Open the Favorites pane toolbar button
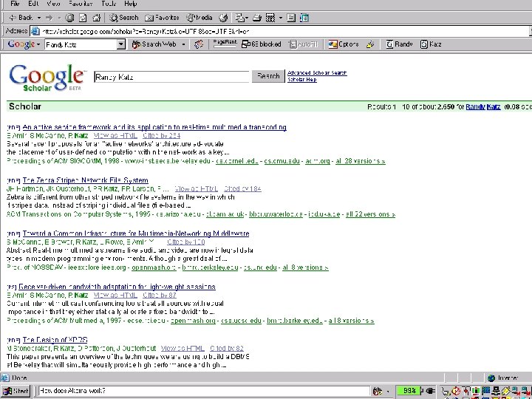This screenshot has height=399, width=532. [x=162, y=18]
